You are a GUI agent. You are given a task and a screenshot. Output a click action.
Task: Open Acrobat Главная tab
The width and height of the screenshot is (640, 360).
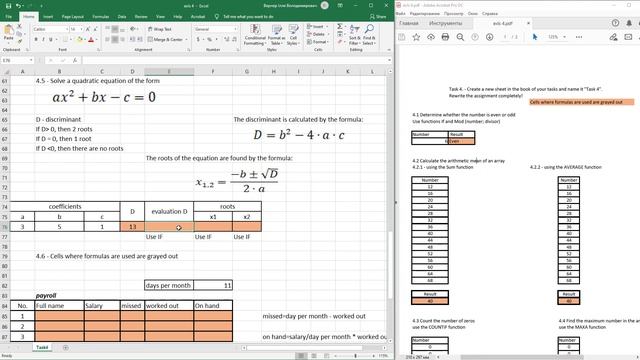[x=409, y=23]
